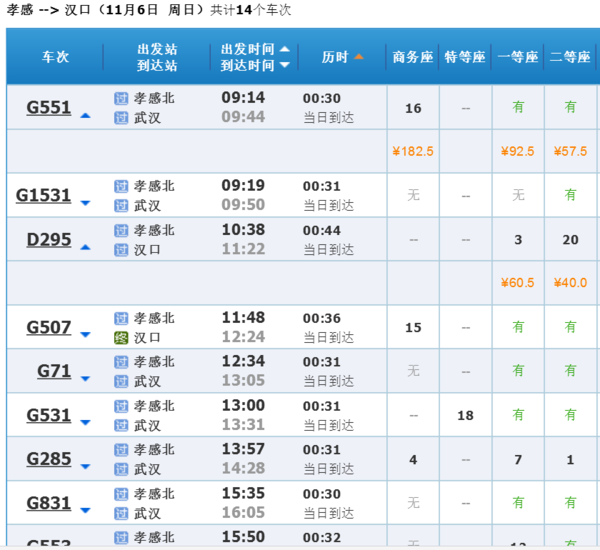Screen dimensions: 600x550
Task: Click the 一等座 column header
Action: pyautogui.click(x=518, y=57)
